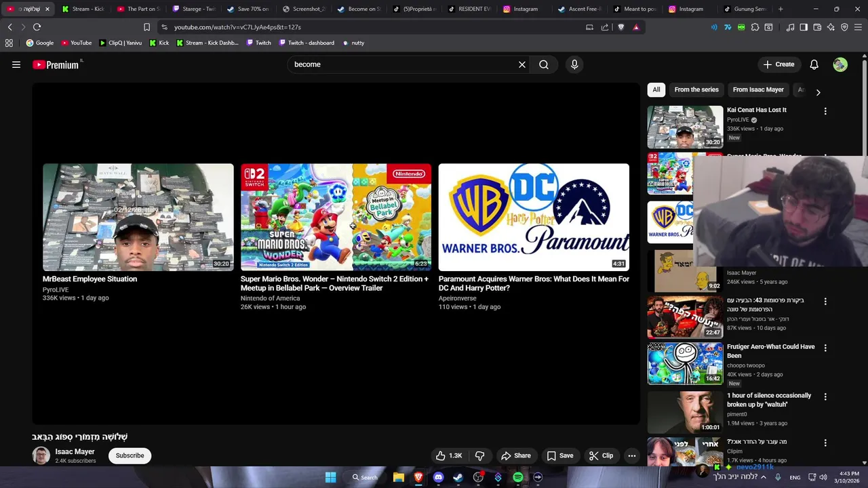Open 'Twitch - dashboard' bookmark
The height and width of the screenshot is (488, 868).
[x=306, y=43]
